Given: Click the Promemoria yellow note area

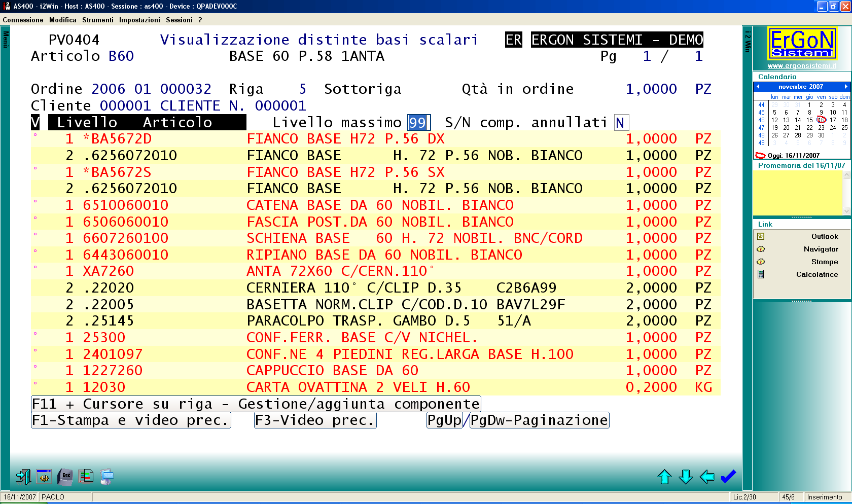Looking at the screenshot, I should pyautogui.click(x=798, y=193).
